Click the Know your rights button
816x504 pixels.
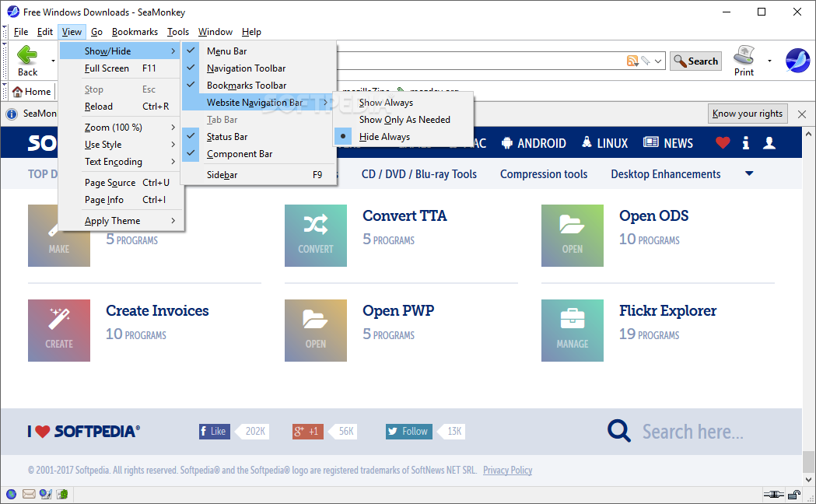pos(748,114)
